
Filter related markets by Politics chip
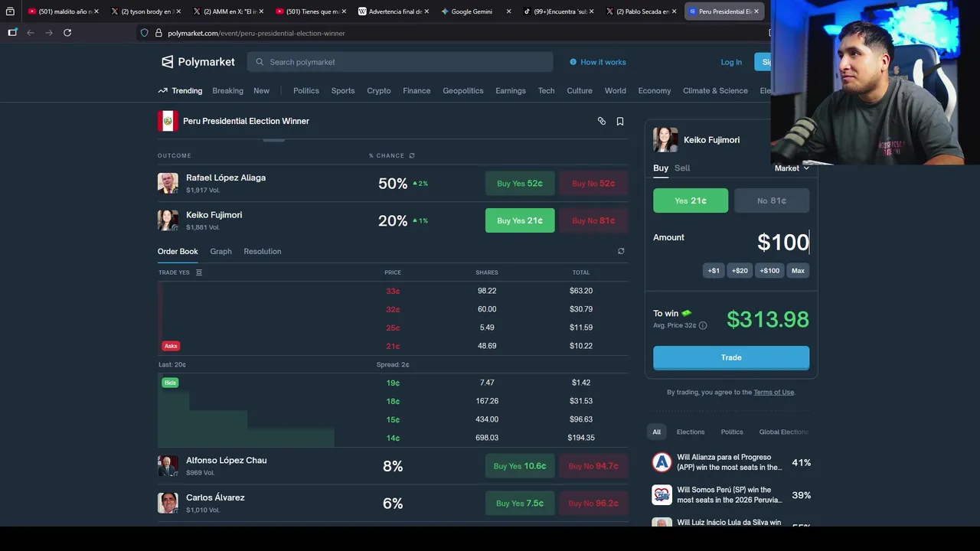[x=732, y=432]
